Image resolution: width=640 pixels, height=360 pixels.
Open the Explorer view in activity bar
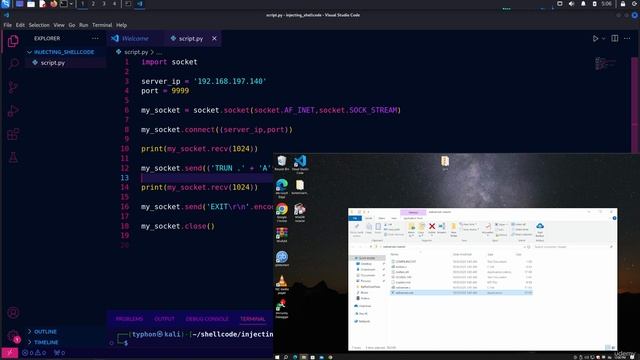pos(13,41)
